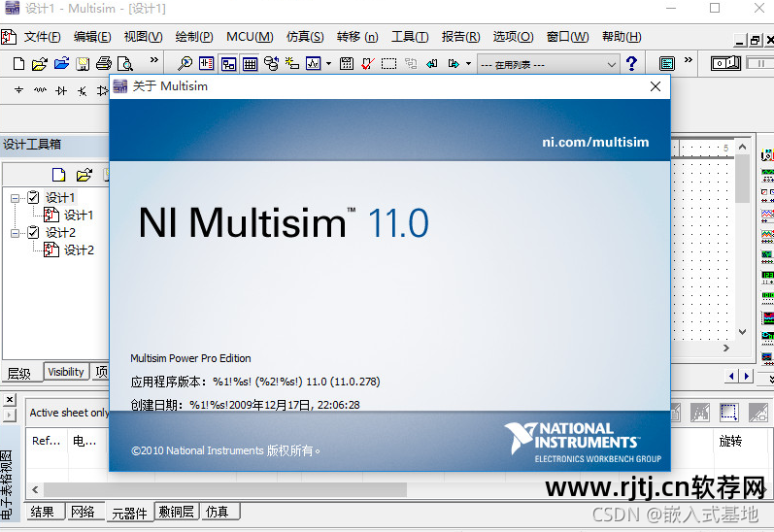Collapse the 设计2 tree node

coord(16,233)
